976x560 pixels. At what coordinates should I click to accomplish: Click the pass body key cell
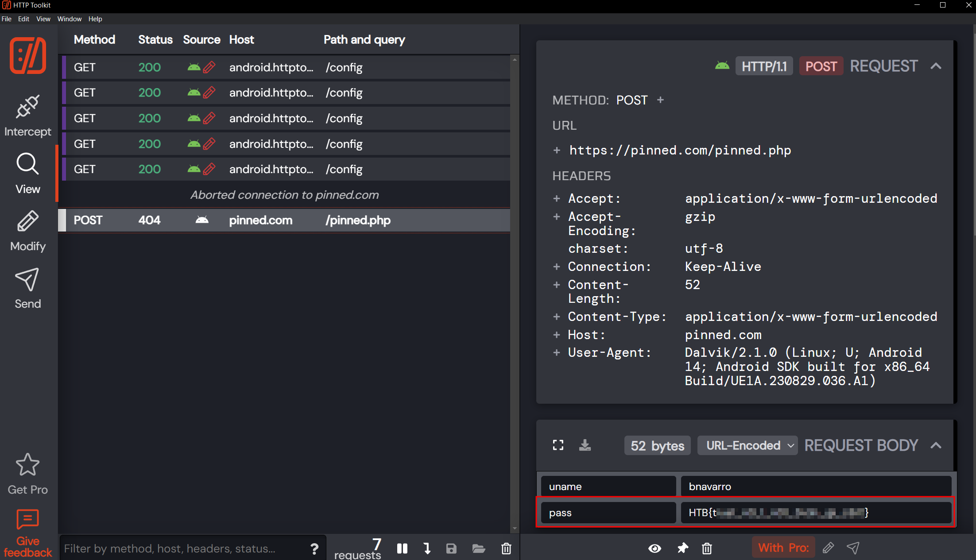point(608,513)
